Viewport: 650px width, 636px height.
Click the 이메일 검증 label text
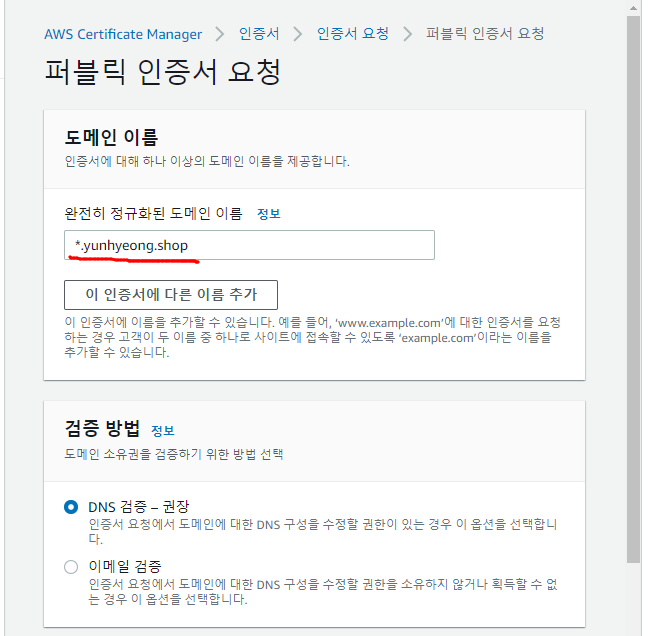point(125,566)
